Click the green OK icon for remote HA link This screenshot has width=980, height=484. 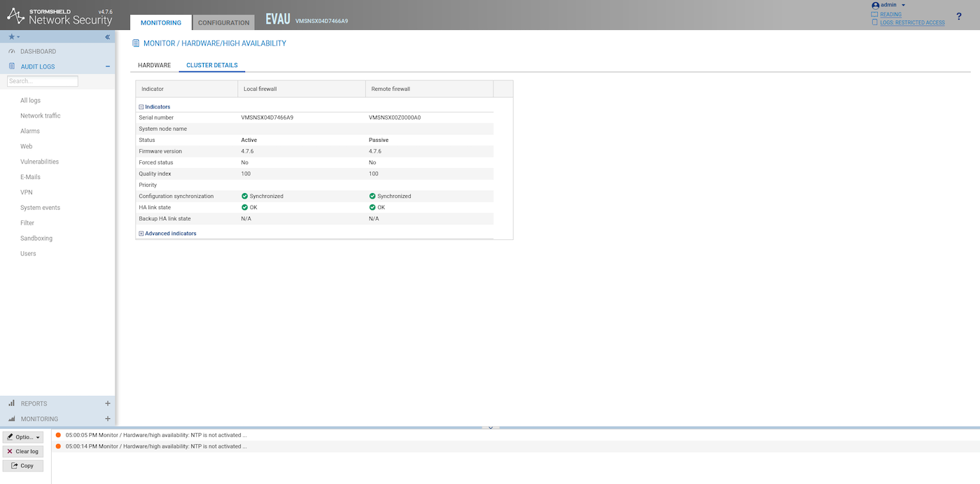[372, 208]
